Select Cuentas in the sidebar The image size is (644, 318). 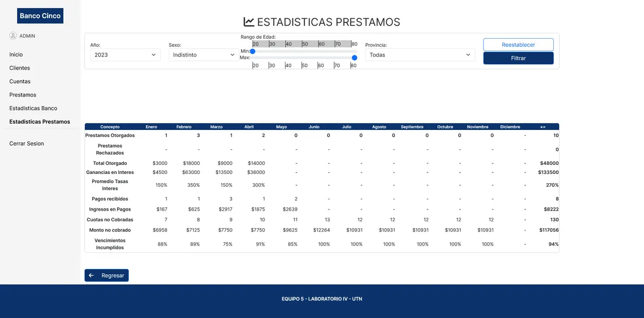click(x=20, y=81)
